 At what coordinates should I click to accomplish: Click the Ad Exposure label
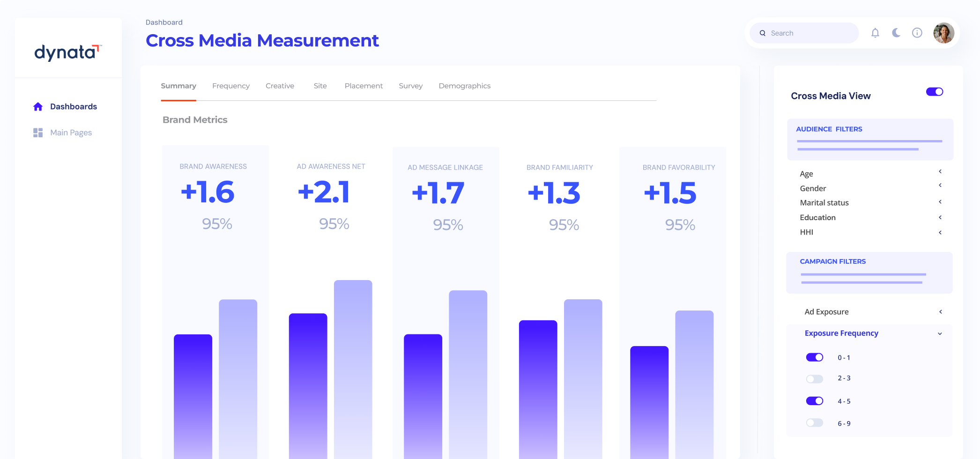click(826, 312)
